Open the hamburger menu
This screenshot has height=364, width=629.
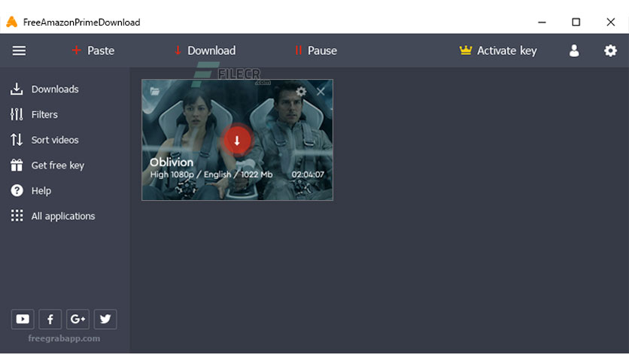coord(19,51)
